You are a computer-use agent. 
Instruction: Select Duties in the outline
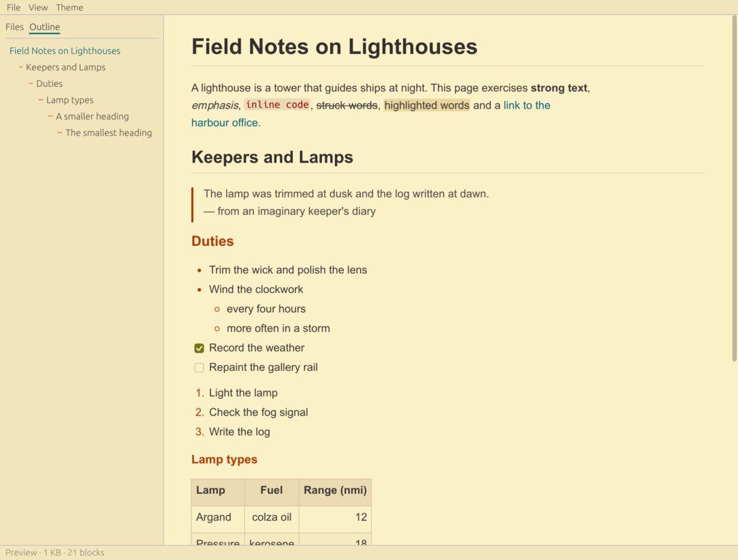point(49,84)
